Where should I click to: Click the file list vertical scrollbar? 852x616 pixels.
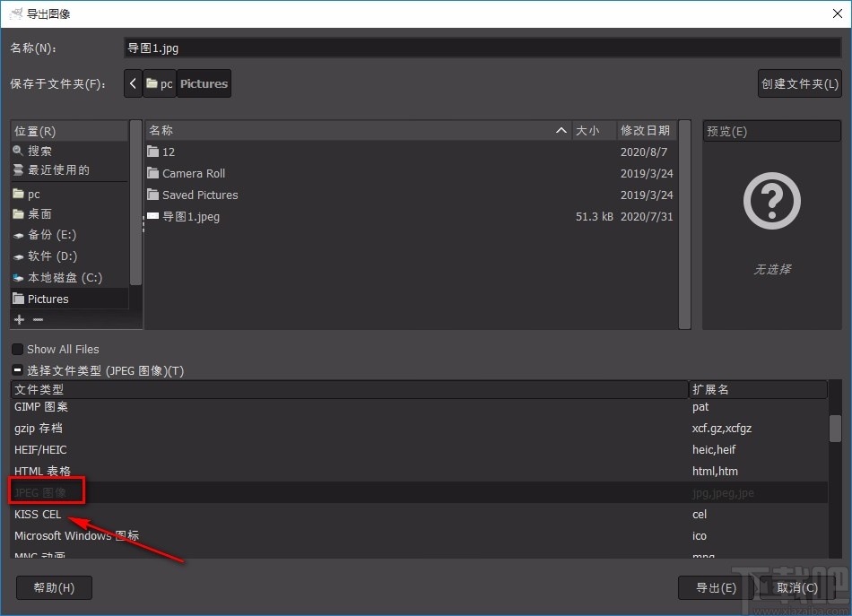[684, 224]
